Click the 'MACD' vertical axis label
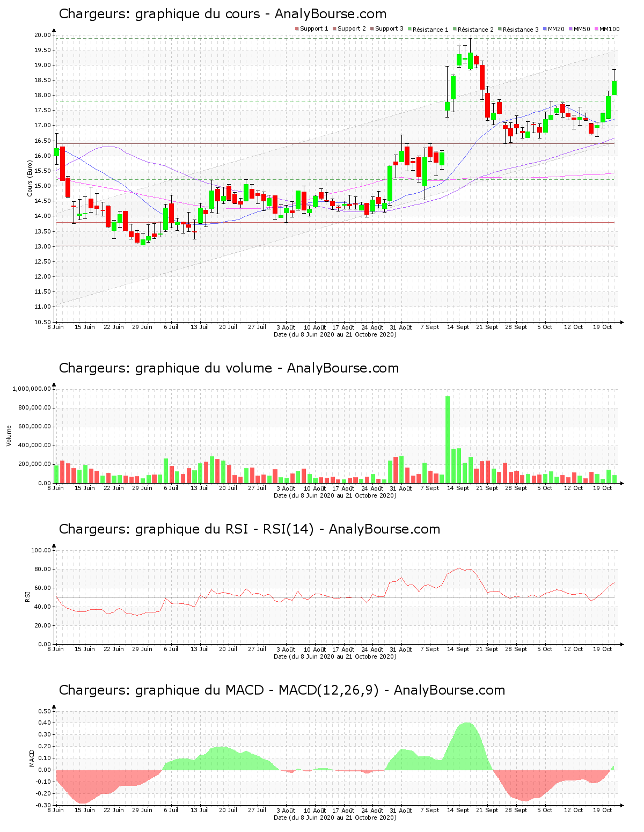This screenshot has height=832, width=644. (32, 757)
